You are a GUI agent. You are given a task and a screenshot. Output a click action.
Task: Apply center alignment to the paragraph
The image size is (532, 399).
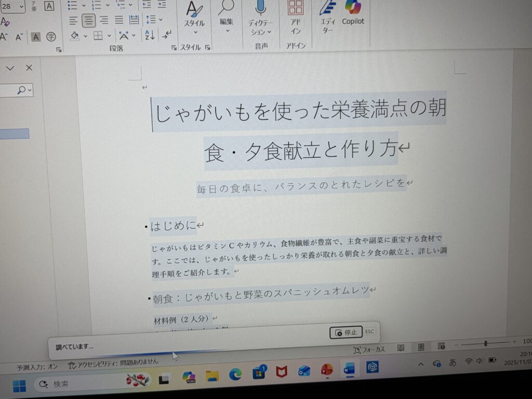[89, 20]
